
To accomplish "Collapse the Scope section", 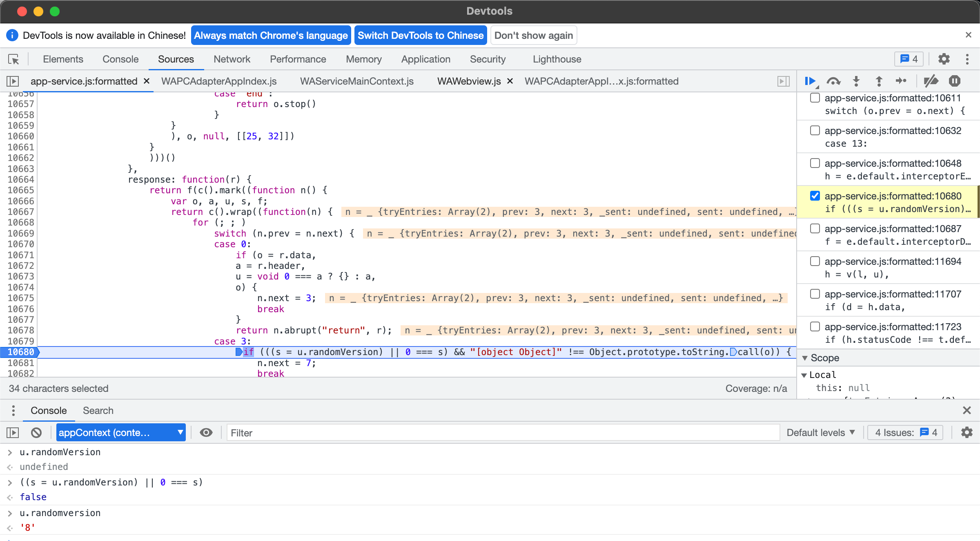I will click(x=805, y=358).
